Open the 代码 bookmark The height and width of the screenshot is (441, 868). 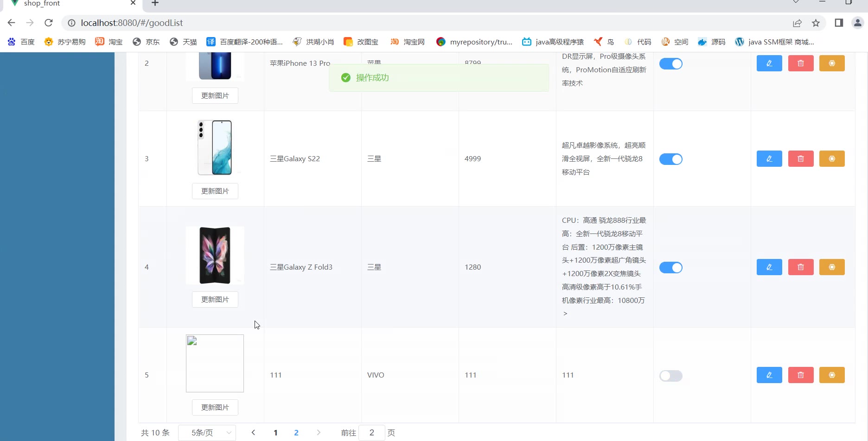click(638, 42)
